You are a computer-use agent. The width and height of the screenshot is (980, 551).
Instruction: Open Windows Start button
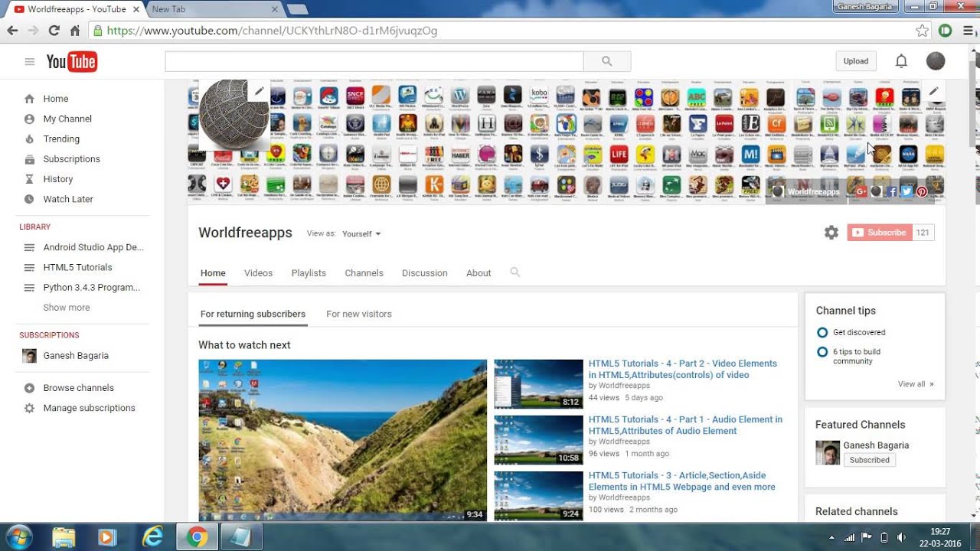coord(18,537)
